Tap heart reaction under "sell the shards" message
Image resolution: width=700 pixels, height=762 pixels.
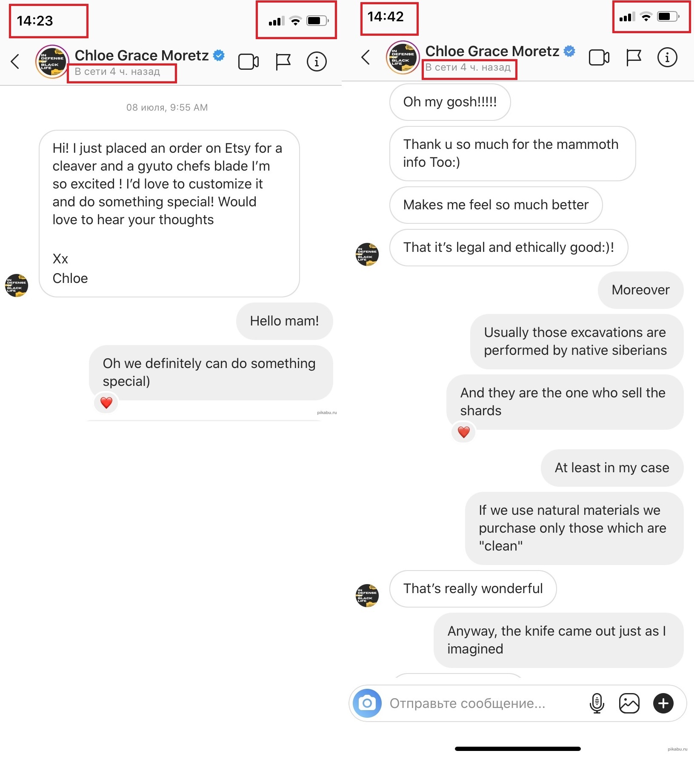pos(463,432)
